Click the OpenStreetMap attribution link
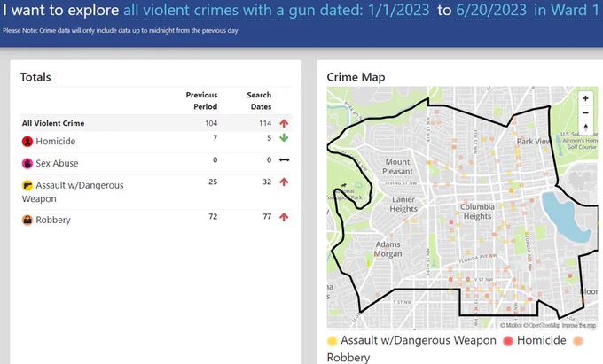 [542, 325]
